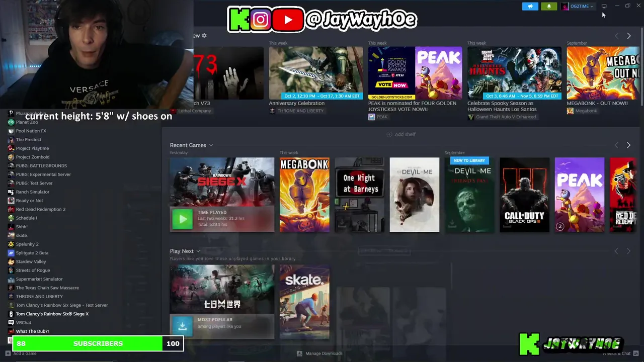Click the Steam announcements megaphone icon
Screen dimensions: 644x362
tap(530, 7)
